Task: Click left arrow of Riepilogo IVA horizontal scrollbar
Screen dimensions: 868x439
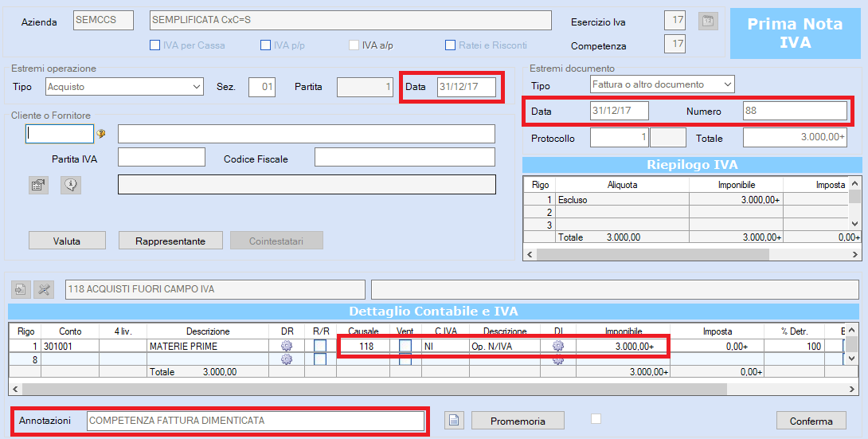Action: point(530,254)
